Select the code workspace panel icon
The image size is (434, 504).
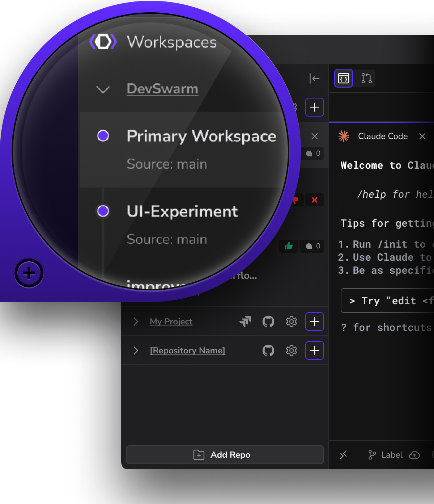[x=343, y=78]
